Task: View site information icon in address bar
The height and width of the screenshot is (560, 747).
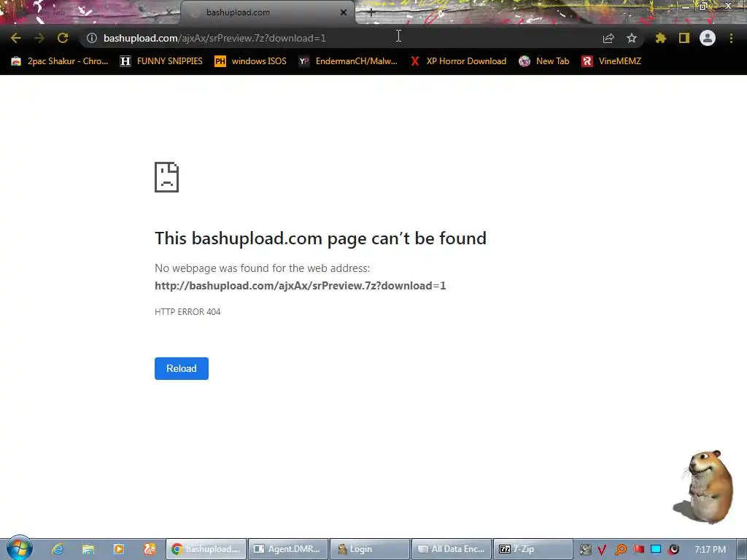Action: click(x=92, y=38)
